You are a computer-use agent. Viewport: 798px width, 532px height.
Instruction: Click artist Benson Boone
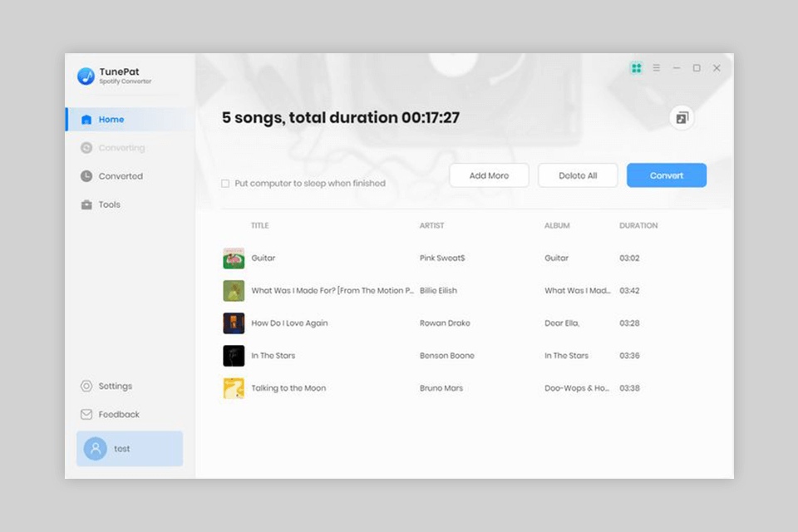447,356
